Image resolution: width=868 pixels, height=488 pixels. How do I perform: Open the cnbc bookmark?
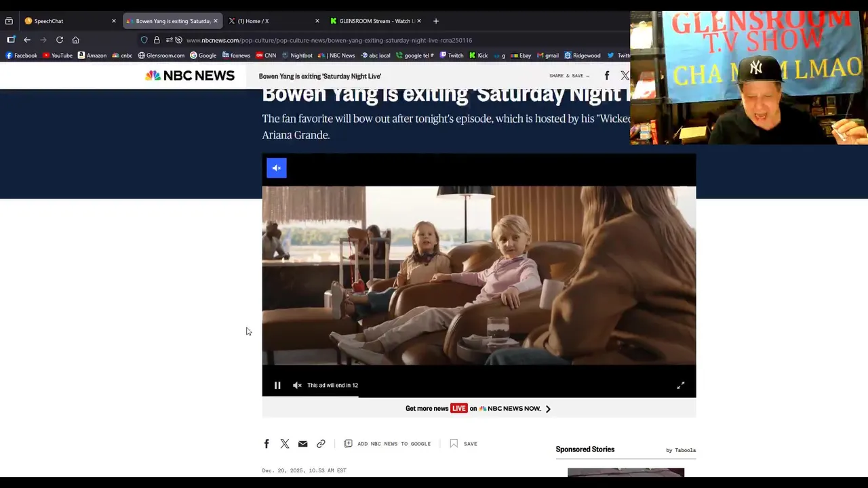click(122, 56)
